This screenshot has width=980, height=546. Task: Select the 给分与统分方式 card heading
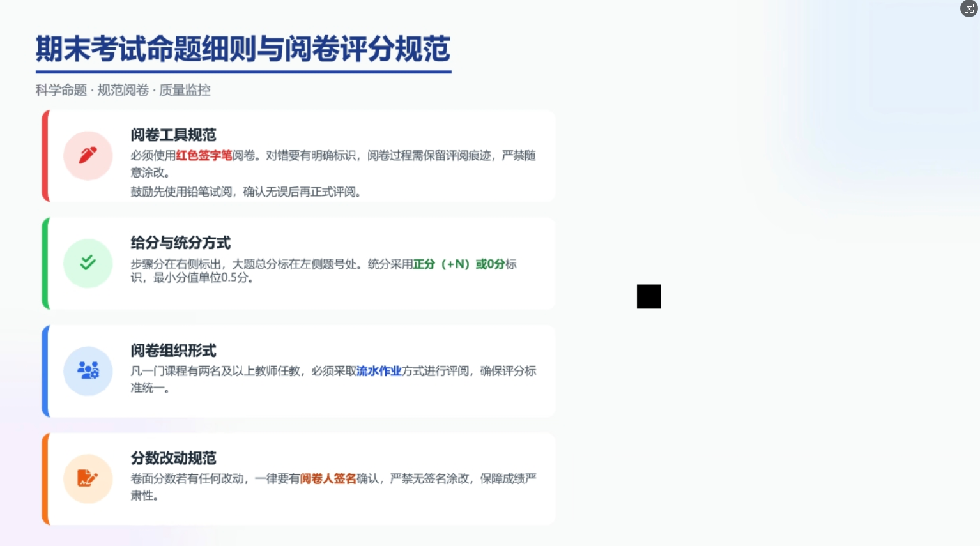pos(180,243)
